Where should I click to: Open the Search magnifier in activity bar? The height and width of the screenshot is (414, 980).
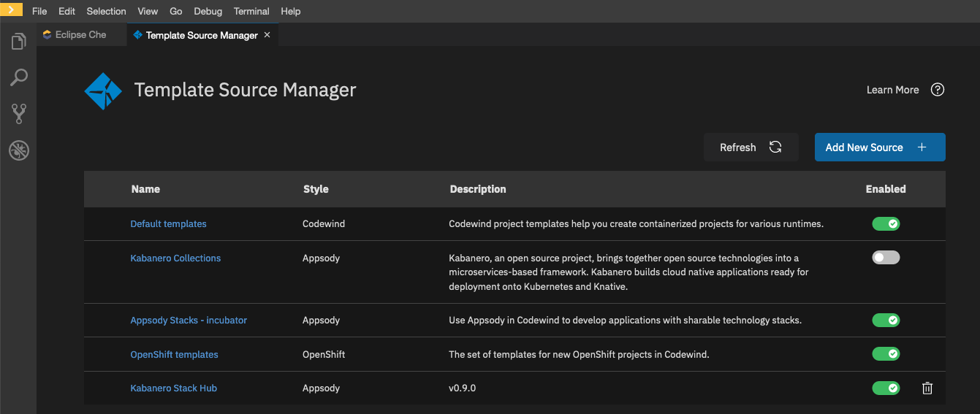pos(18,77)
